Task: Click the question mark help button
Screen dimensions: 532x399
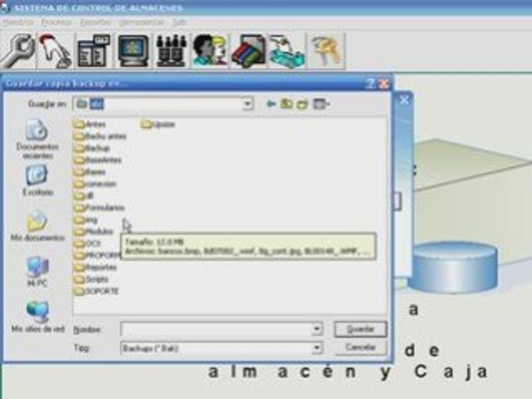Action: pyautogui.click(x=371, y=84)
